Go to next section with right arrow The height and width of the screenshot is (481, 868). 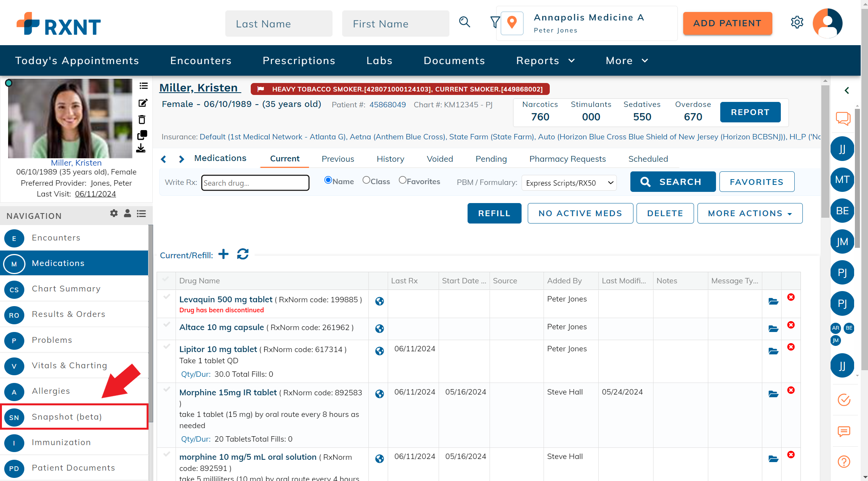point(181,159)
